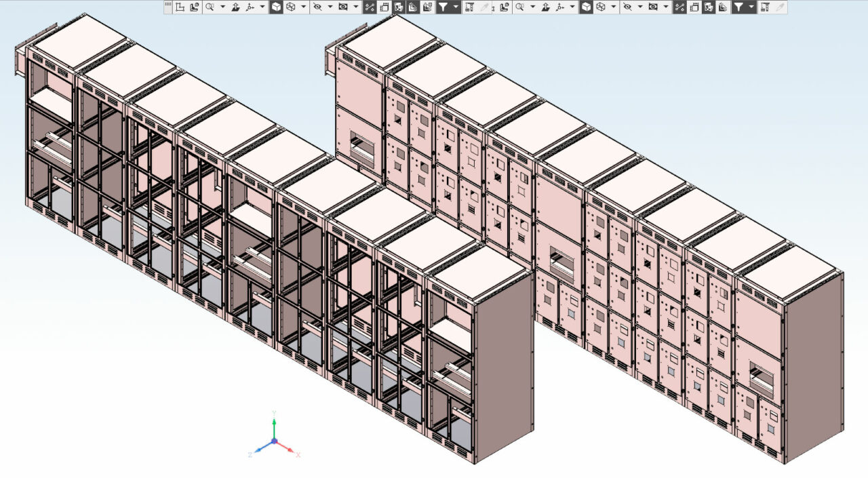Switch to wireframe cube display, right toolbar
This screenshot has height=478, width=868.
click(x=600, y=7)
